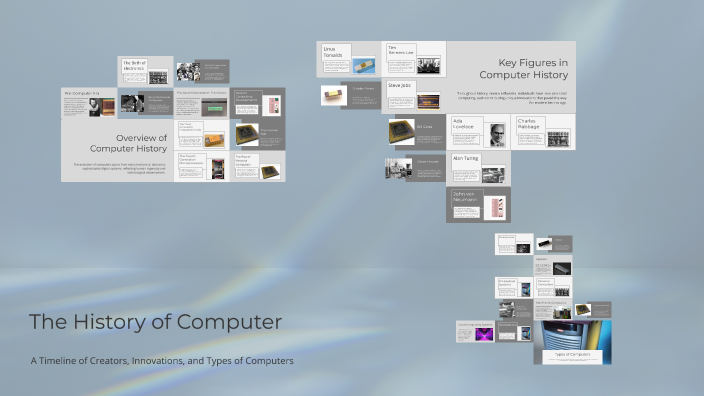The height and width of the screenshot is (396, 704).
Task: Select the 'Overview of Computer History' heading
Action: coord(128,143)
